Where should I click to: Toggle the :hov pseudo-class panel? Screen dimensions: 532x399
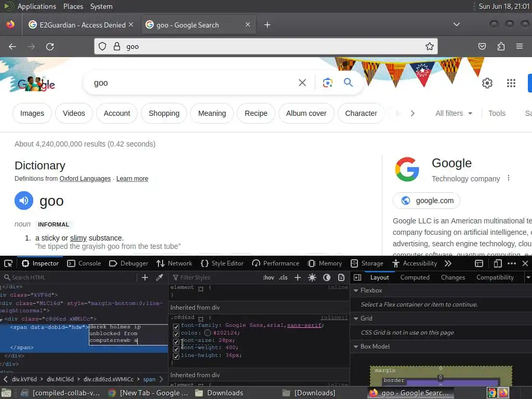pos(269,277)
